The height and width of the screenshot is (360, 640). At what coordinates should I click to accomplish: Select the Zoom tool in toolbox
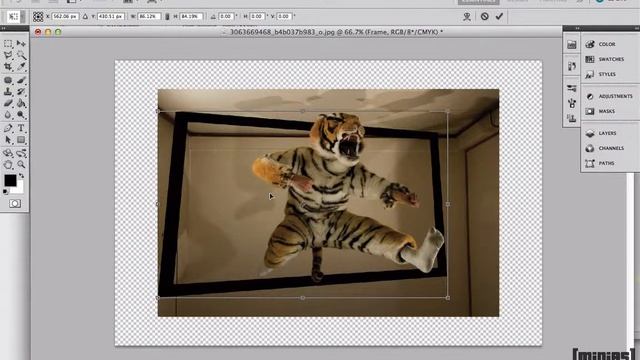point(21,164)
